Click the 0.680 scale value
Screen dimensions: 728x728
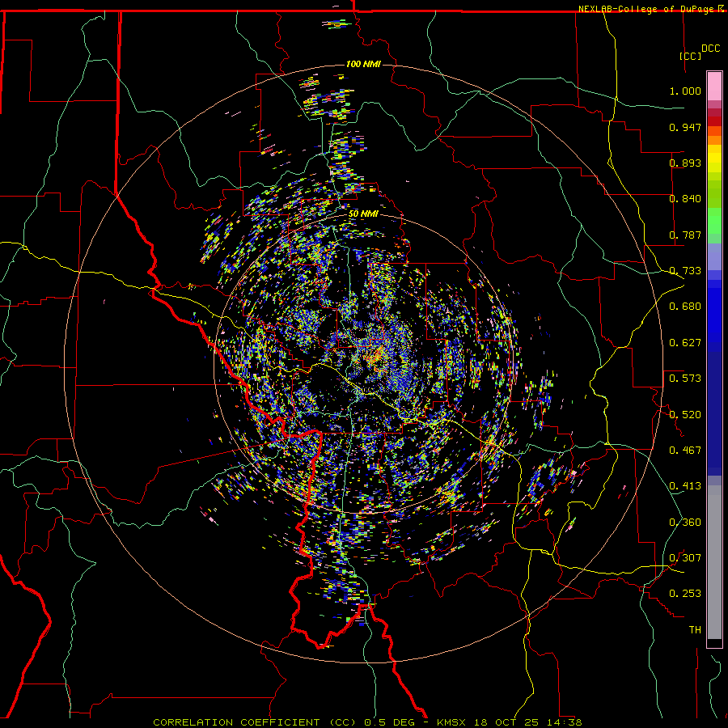685,307
